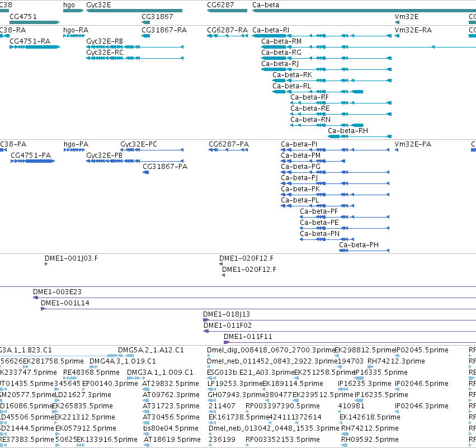Click transcript Ca-beta-RM label

click(x=281, y=41)
